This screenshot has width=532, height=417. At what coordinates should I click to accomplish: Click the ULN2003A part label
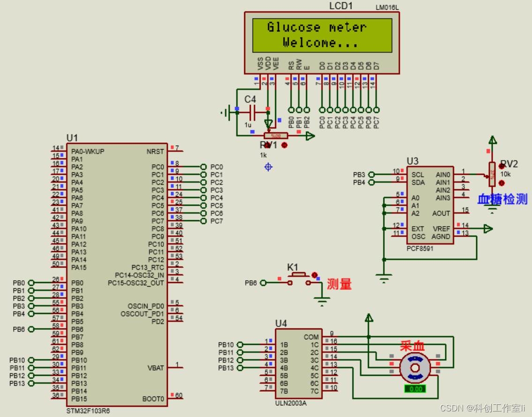[291, 403]
